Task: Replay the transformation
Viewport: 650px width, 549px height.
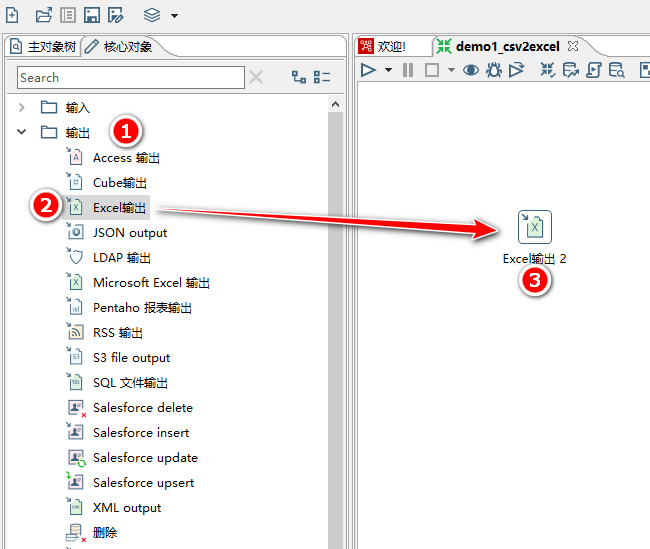Action: [517, 70]
